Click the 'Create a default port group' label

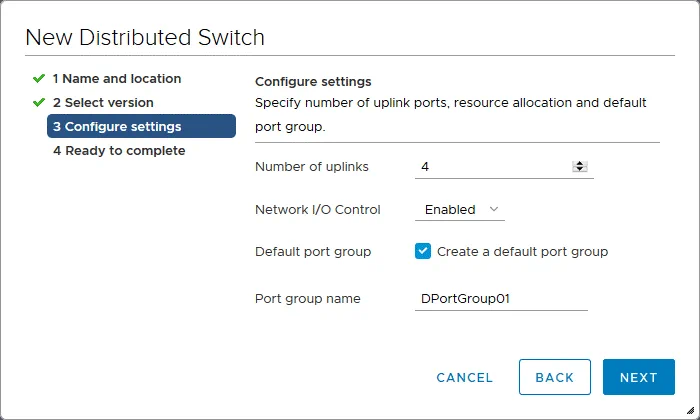click(522, 252)
